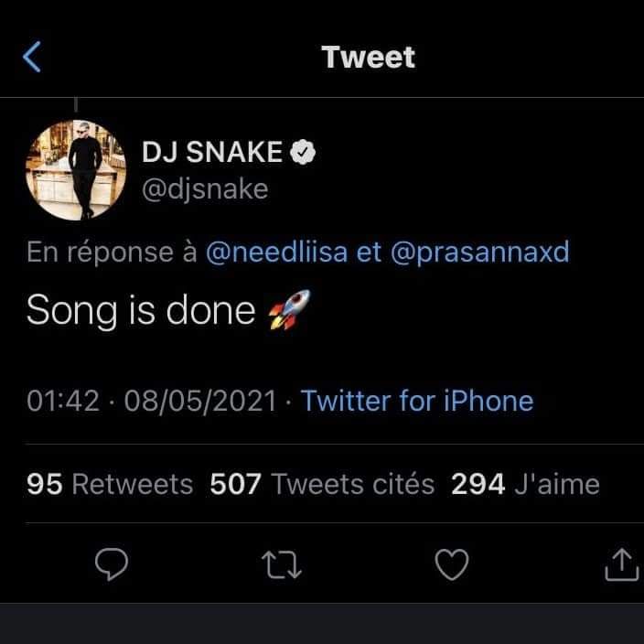View the 294 J'aime list
The height and width of the screenshot is (644, 644).
click(x=525, y=484)
